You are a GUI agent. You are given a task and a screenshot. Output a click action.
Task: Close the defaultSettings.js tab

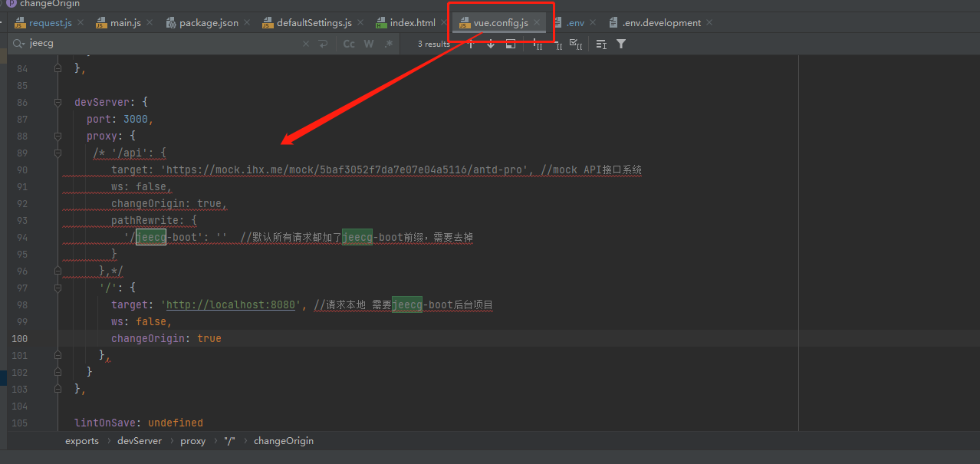(x=360, y=23)
